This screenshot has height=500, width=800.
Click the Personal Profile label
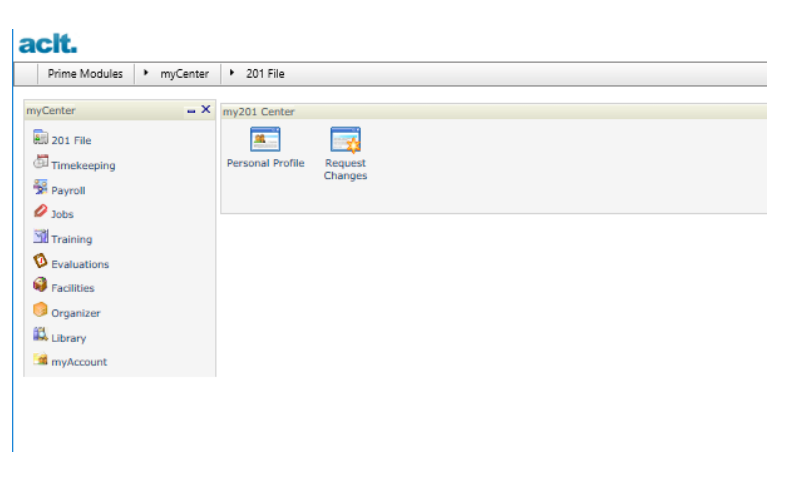click(266, 163)
